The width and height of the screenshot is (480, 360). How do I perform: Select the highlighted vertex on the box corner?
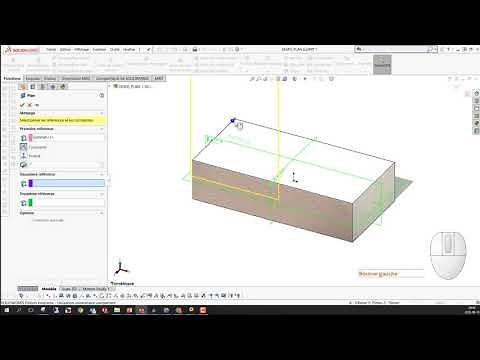click(x=233, y=120)
